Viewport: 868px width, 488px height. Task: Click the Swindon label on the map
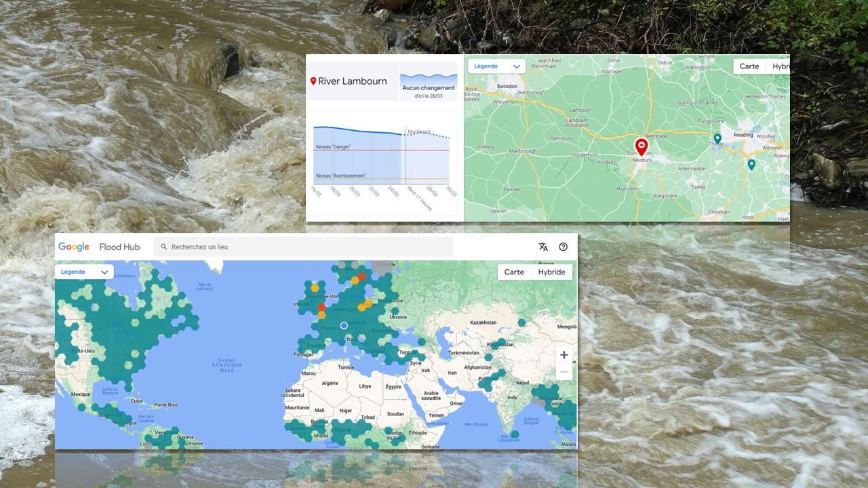coord(507,87)
